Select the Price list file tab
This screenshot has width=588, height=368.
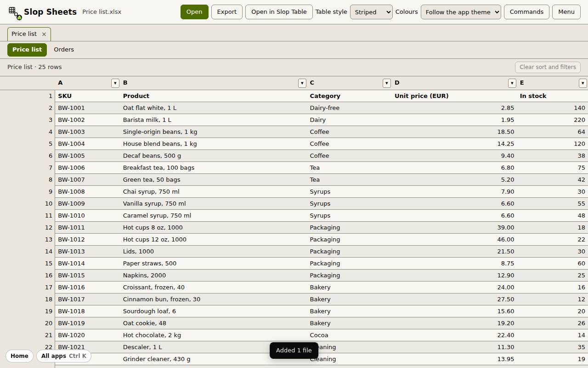[24, 34]
